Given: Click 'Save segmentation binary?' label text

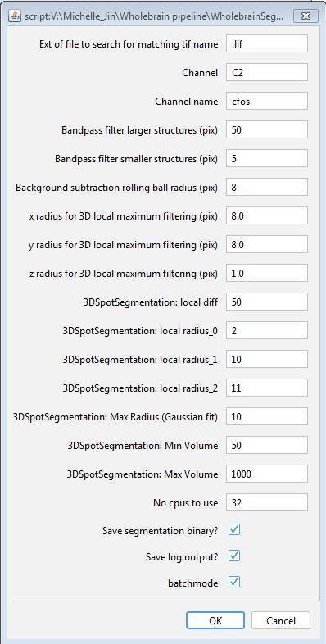Looking at the screenshot, I should click(160, 531).
